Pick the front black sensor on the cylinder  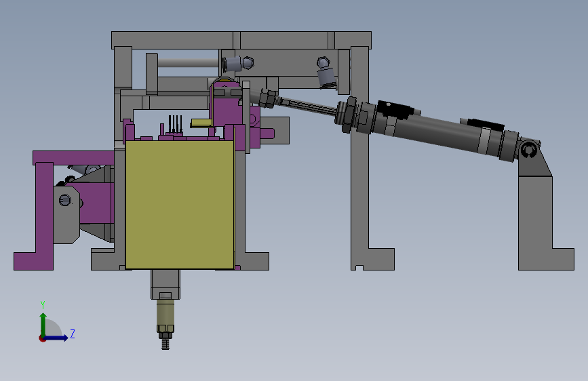click(395, 110)
